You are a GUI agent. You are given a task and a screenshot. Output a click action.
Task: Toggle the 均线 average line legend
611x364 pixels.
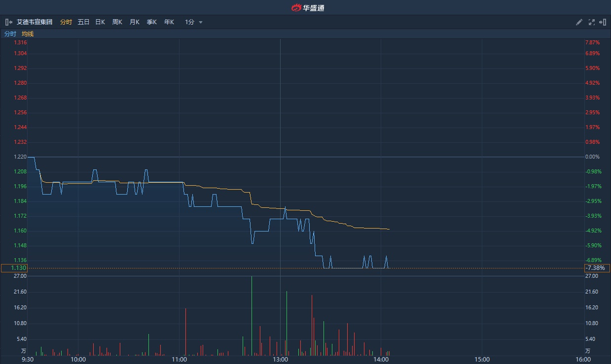(x=28, y=34)
